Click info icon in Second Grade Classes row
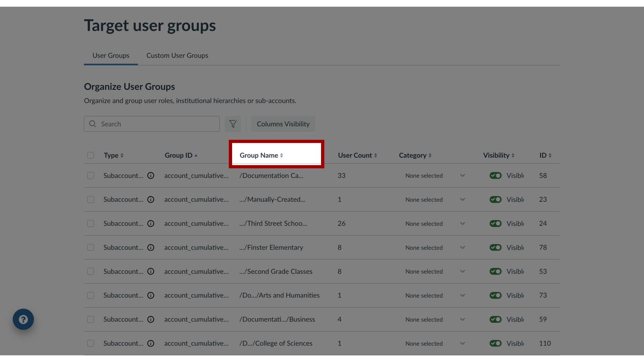The width and height of the screenshot is (644, 362). (x=151, y=271)
